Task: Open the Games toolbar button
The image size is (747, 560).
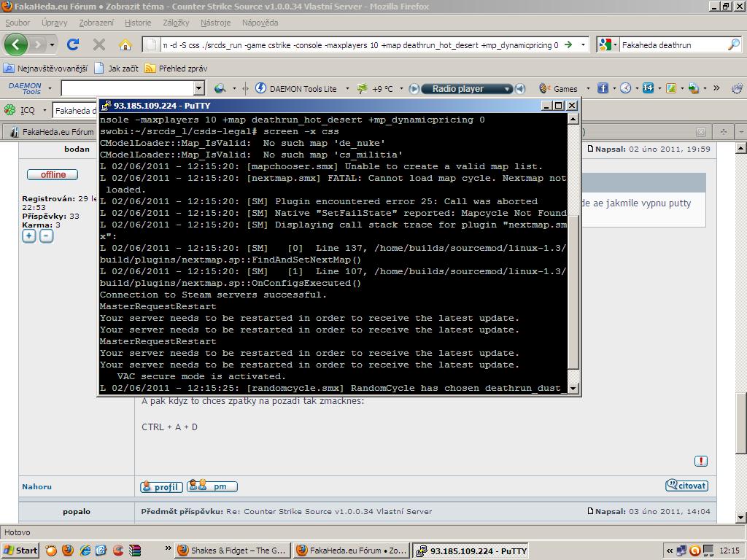Action: point(558,88)
